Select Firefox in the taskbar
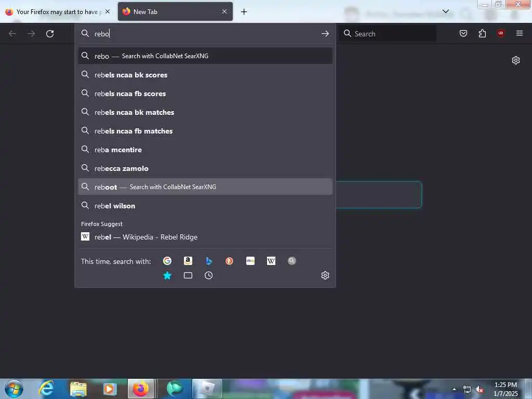 pos(141,389)
